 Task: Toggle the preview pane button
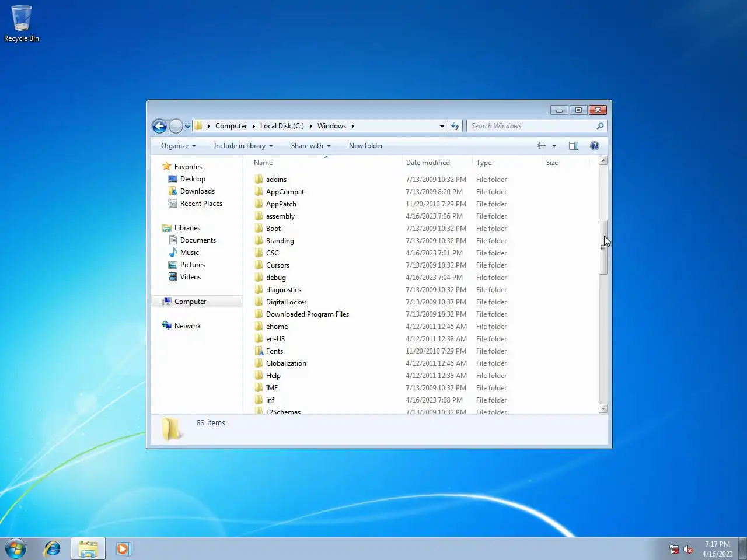pos(574,146)
